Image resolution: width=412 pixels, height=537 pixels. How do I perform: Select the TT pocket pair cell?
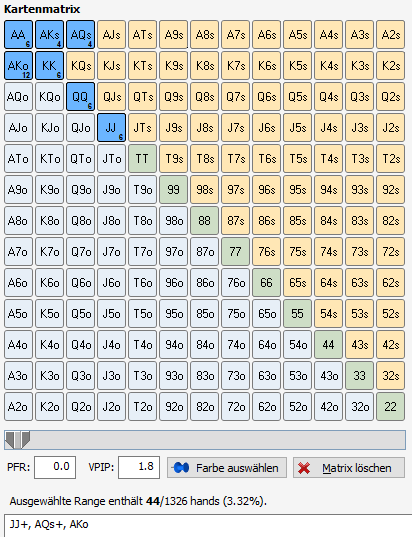tap(142, 159)
